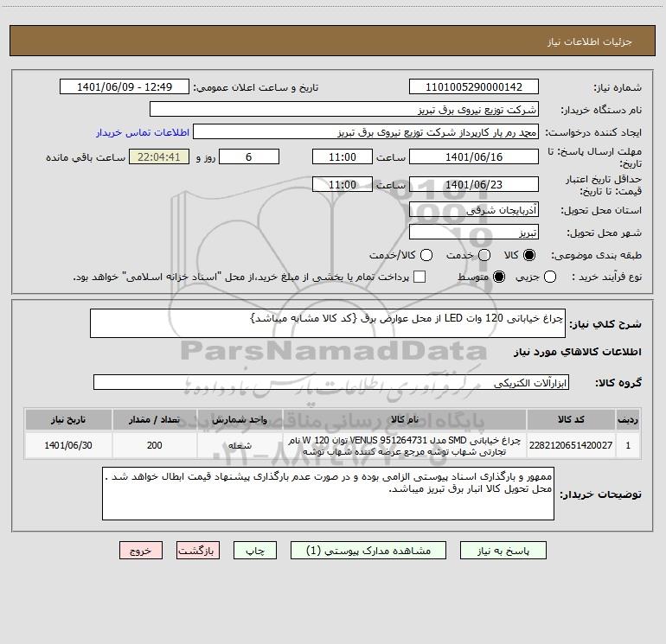
Task: Click the request creator field
Action: pyautogui.click(x=366, y=132)
